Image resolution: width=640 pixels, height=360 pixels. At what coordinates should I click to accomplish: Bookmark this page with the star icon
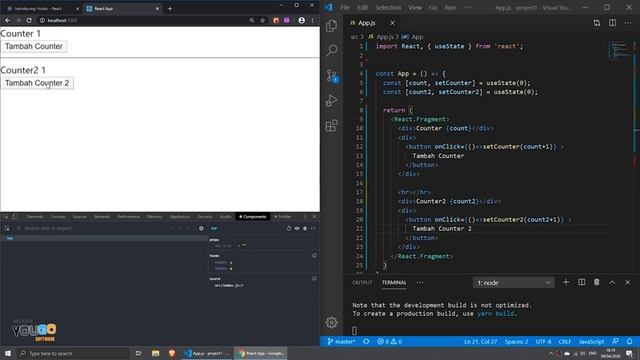point(262,20)
